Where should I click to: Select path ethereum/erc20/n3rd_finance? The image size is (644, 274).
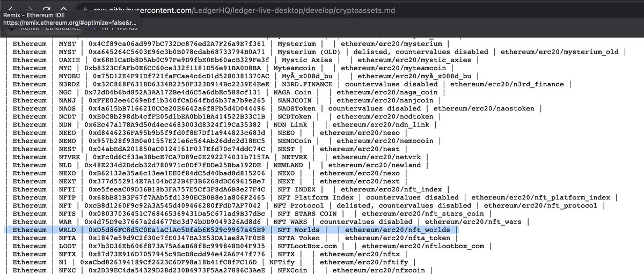point(506,84)
